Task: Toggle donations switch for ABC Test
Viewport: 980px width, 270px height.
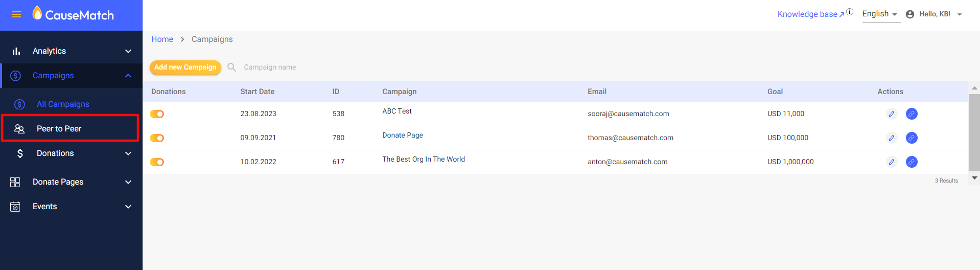Action: pyautogui.click(x=157, y=114)
